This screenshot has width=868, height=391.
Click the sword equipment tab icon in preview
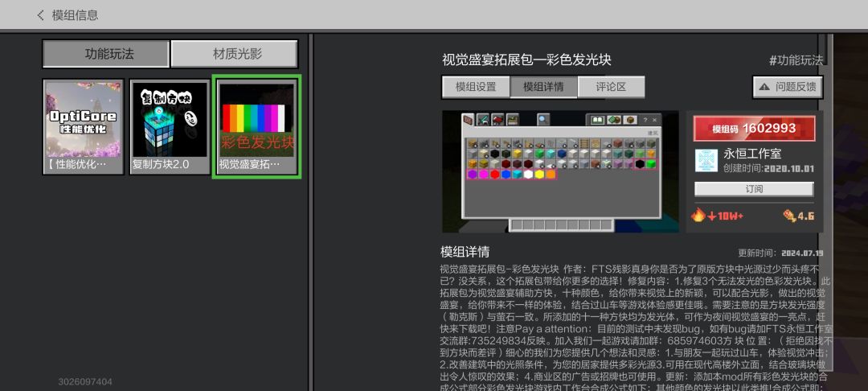click(x=482, y=120)
